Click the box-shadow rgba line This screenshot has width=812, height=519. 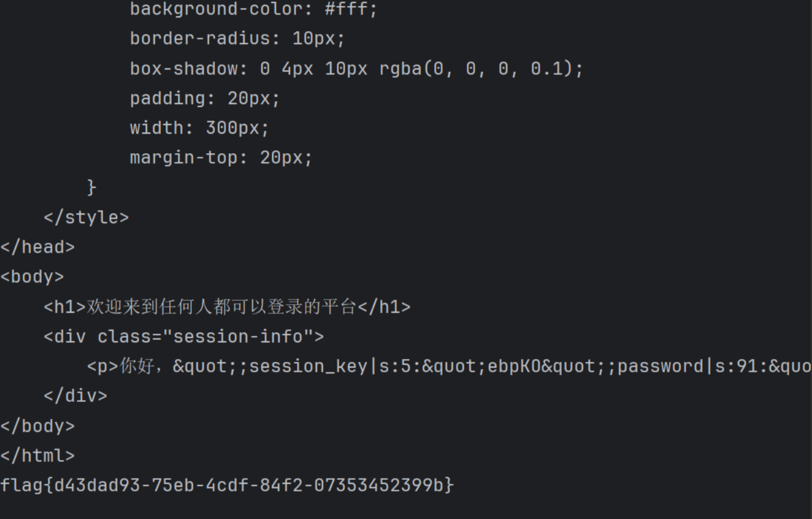click(357, 69)
